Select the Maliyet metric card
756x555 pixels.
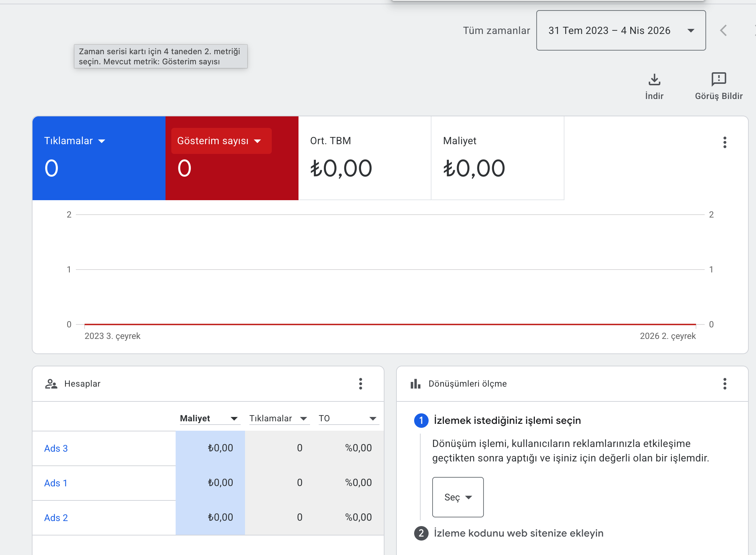498,158
